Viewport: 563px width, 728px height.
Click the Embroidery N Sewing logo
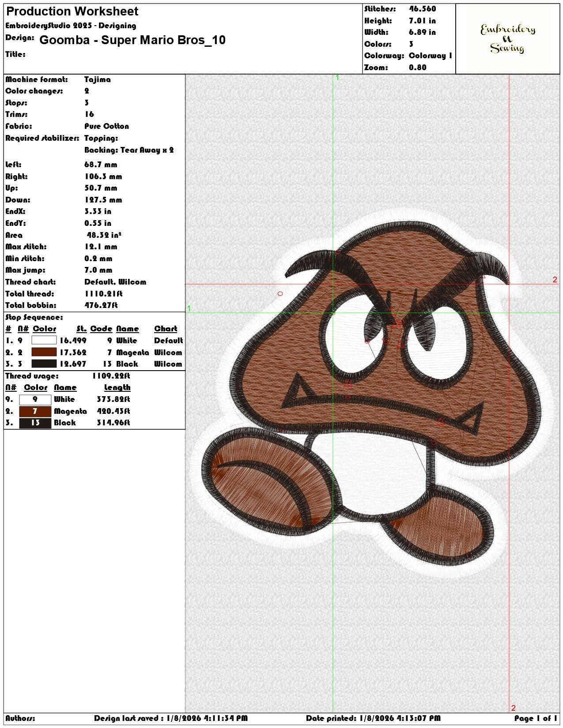(508, 39)
